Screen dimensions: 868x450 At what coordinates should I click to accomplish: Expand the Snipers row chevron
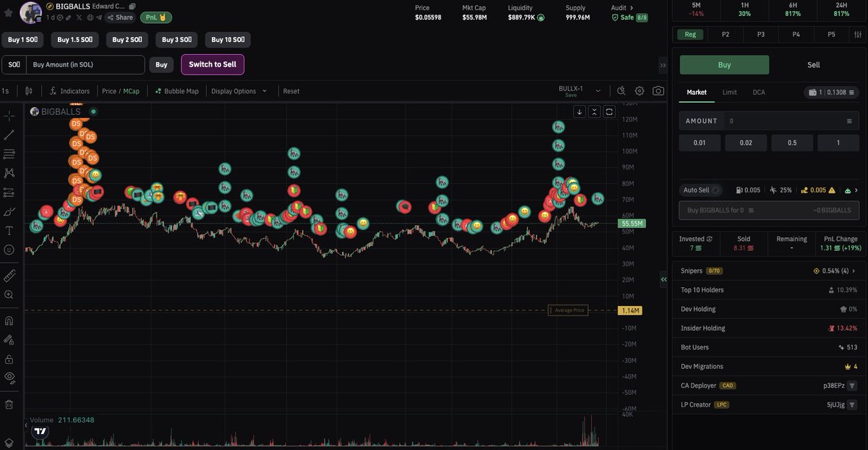pos(854,271)
